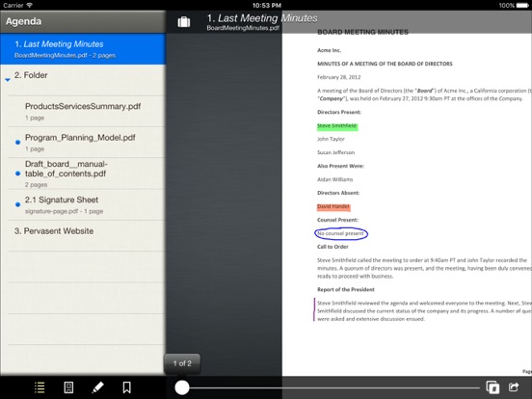The image size is (532, 399).
Task: Tap red highlighted David Handel annotation
Action: (x=333, y=206)
